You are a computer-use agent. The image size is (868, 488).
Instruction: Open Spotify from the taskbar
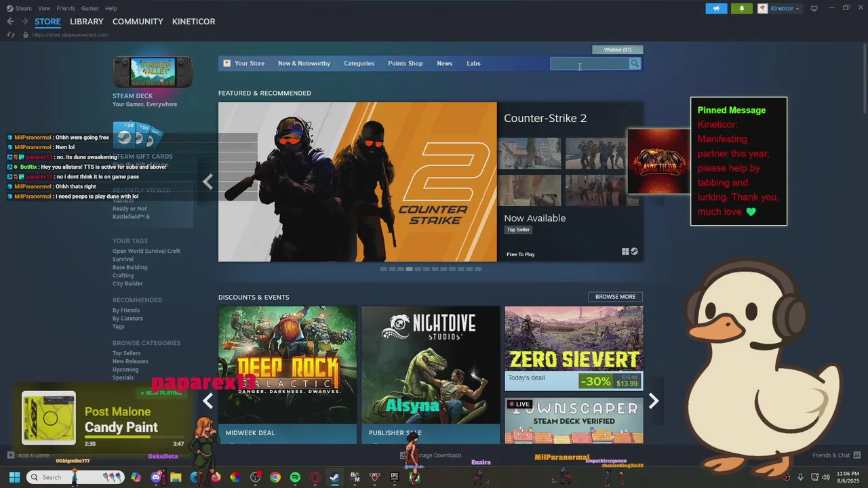point(295,477)
